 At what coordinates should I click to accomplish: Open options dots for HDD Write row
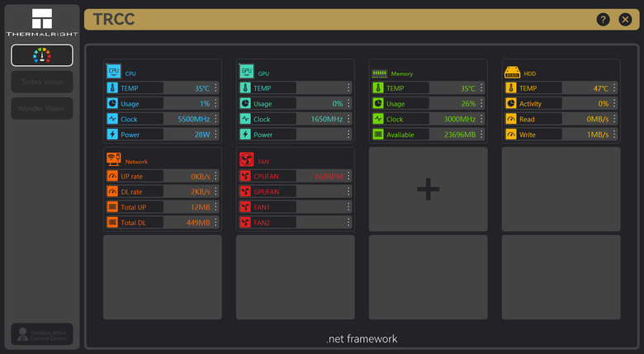pos(614,135)
